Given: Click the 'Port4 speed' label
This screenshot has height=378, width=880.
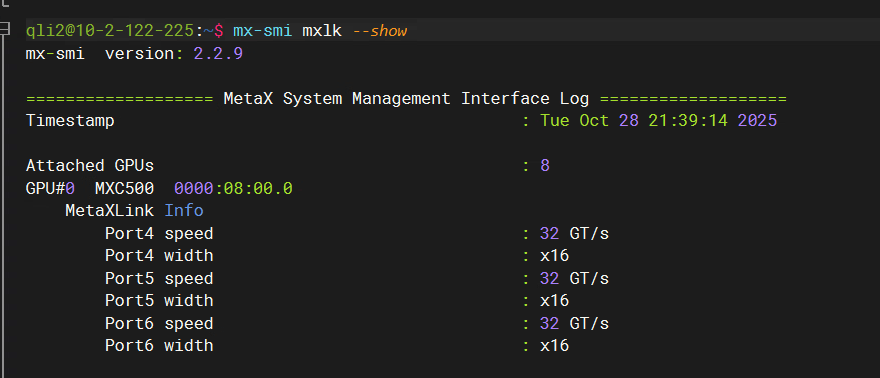Looking at the screenshot, I should (x=159, y=233).
